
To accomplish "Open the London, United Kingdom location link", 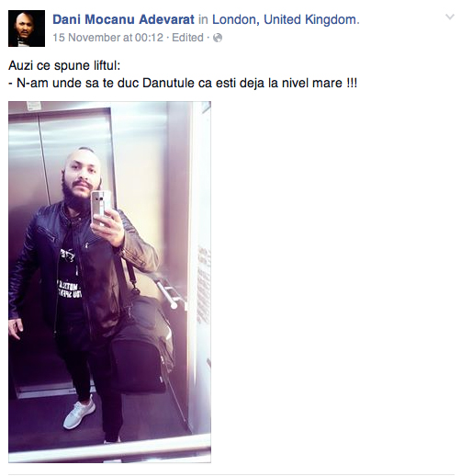I will coord(286,19).
